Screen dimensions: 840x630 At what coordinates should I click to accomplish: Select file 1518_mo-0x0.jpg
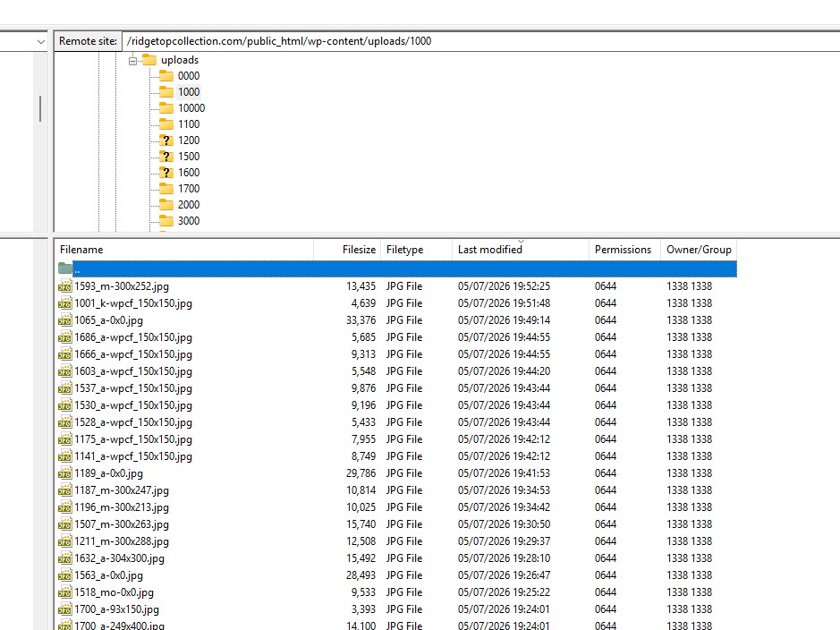114,592
